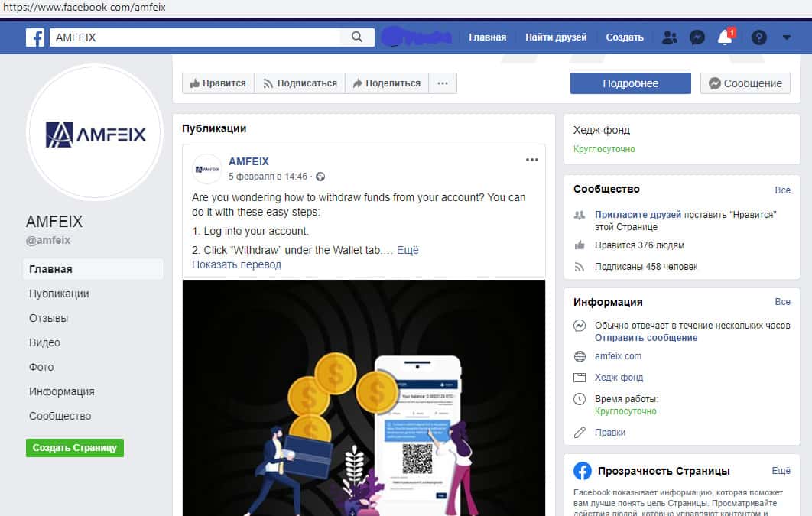Click post public globe privacy icon
This screenshot has width=812, height=516.
click(x=320, y=177)
